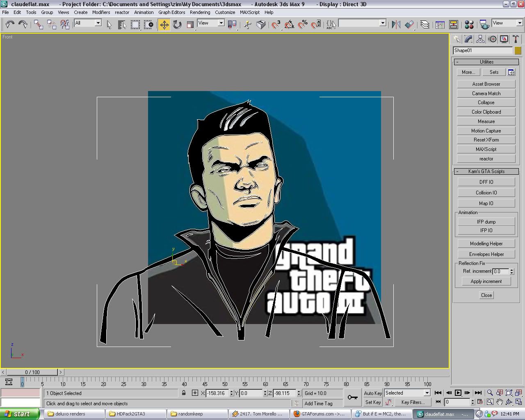The width and height of the screenshot is (525, 420).
Task: Open the key mode Selected dropdown
Action: click(x=407, y=393)
